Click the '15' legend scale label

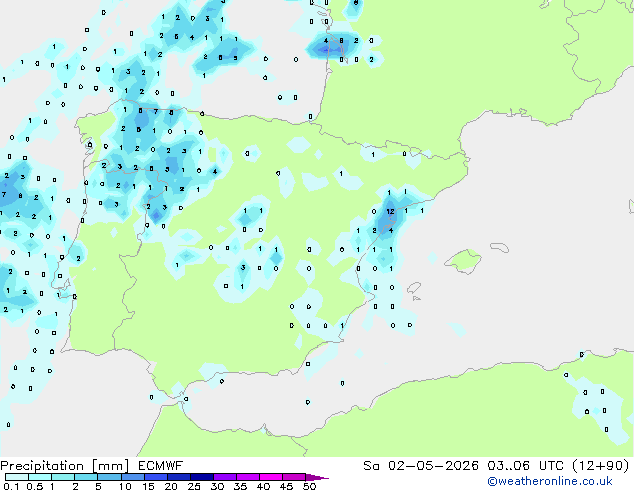(x=148, y=486)
